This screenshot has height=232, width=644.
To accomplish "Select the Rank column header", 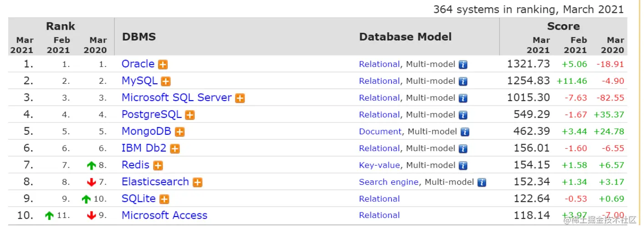I will pos(61,26).
